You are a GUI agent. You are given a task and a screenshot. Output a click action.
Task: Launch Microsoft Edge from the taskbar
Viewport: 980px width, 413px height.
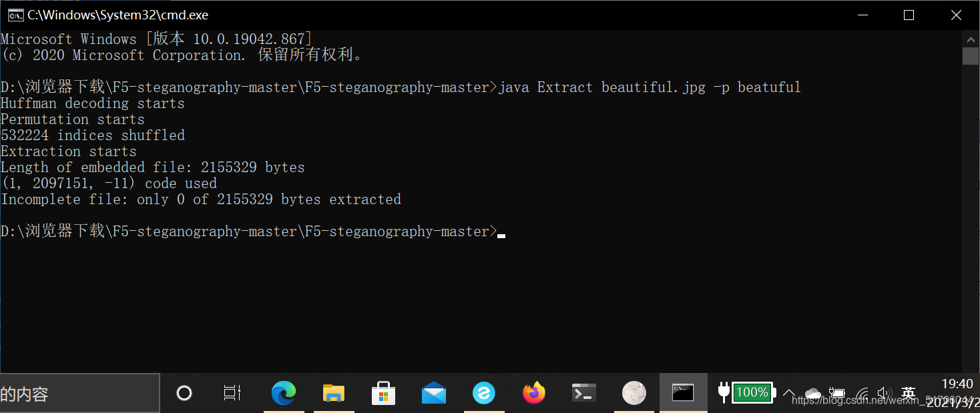click(x=284, y=393)
